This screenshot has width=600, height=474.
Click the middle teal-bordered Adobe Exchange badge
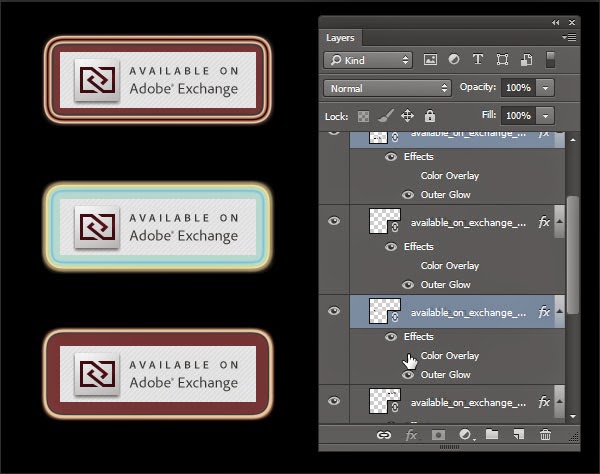(x=158, y=226)
